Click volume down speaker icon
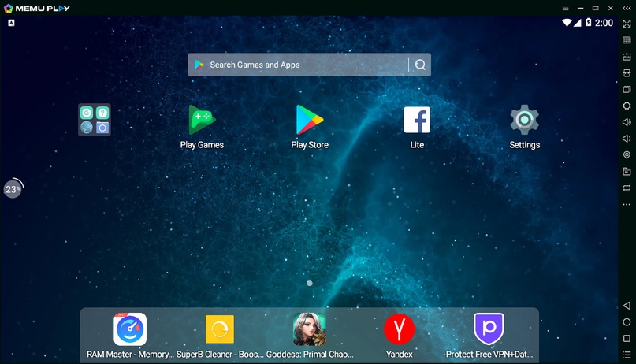Viewport: 636px width, 364px height. pyautogui.click(x=627, y=139)
